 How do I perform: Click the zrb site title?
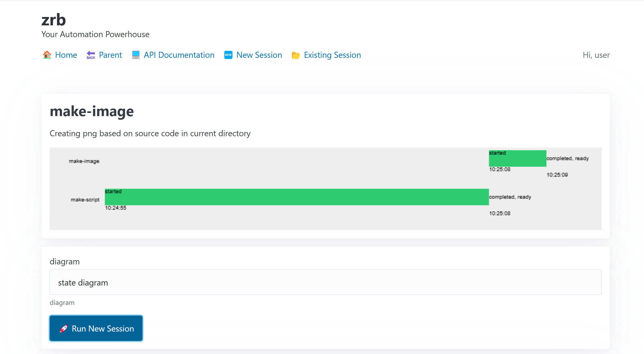[x=54, y=19]
